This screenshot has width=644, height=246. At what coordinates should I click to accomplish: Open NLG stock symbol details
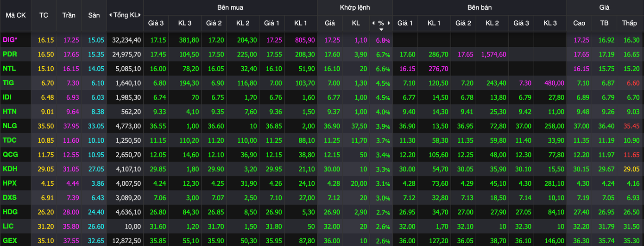click(x=9, y=126)
